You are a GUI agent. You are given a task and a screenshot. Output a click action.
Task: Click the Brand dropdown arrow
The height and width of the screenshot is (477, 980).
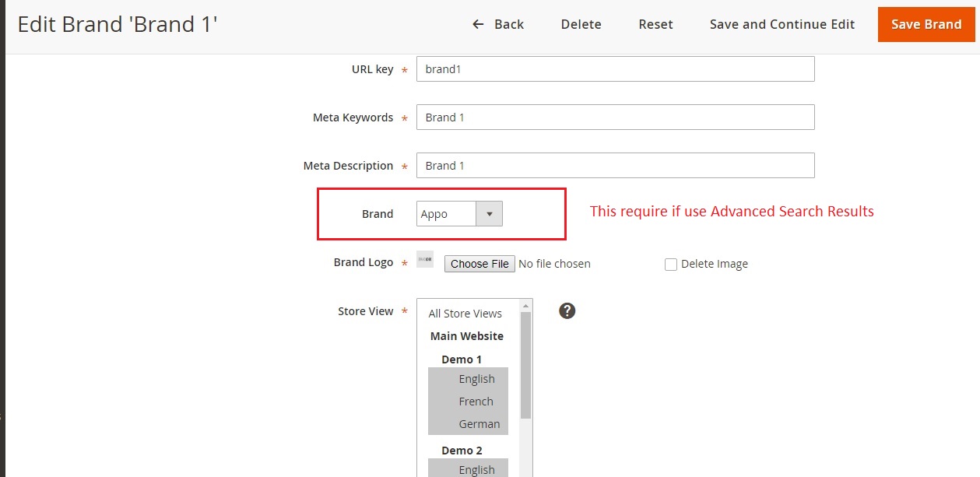pos(490,214)
